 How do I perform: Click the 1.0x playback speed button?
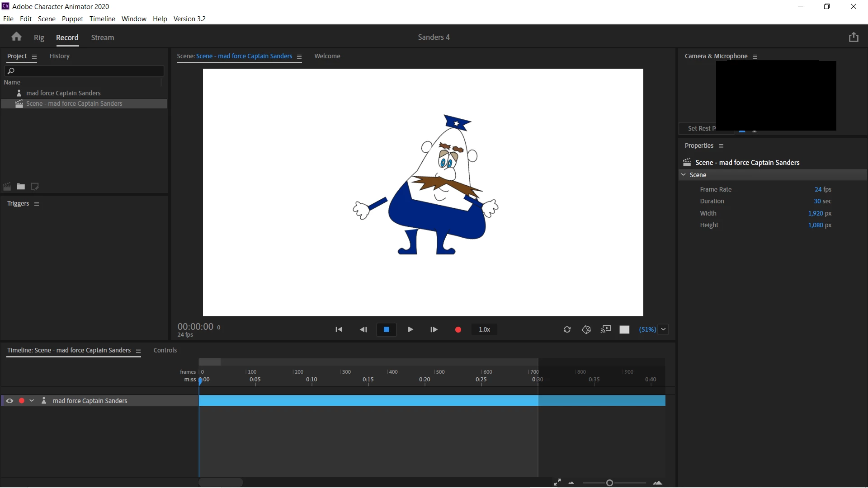coord(484,329)
